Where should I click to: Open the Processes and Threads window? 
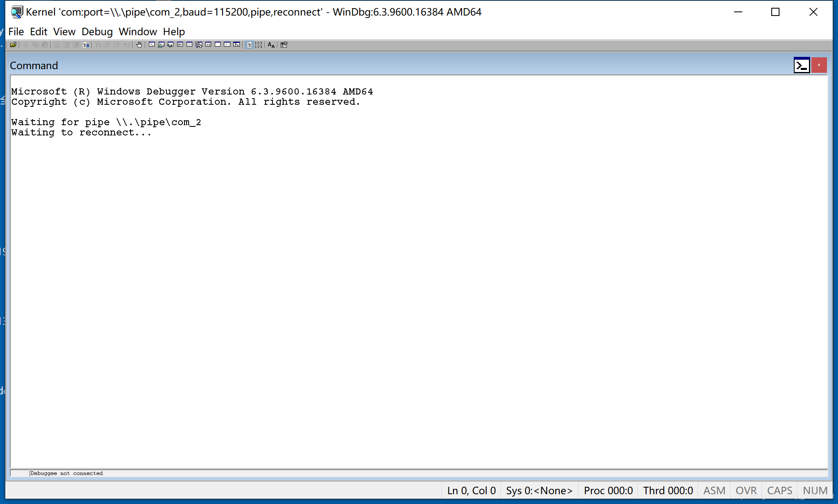click(x=227, y=45)
